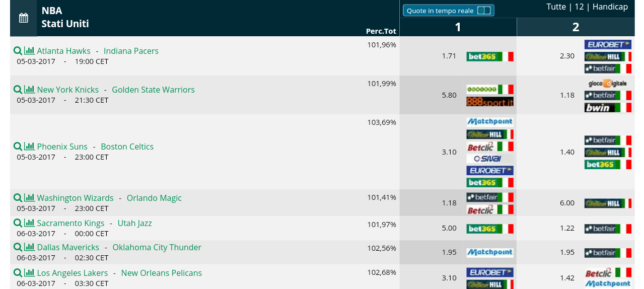Click magnifier icon for Dallas Mavericks match
Image resolution: width=644 pixels, height=289 pixels.
(18, 247)
